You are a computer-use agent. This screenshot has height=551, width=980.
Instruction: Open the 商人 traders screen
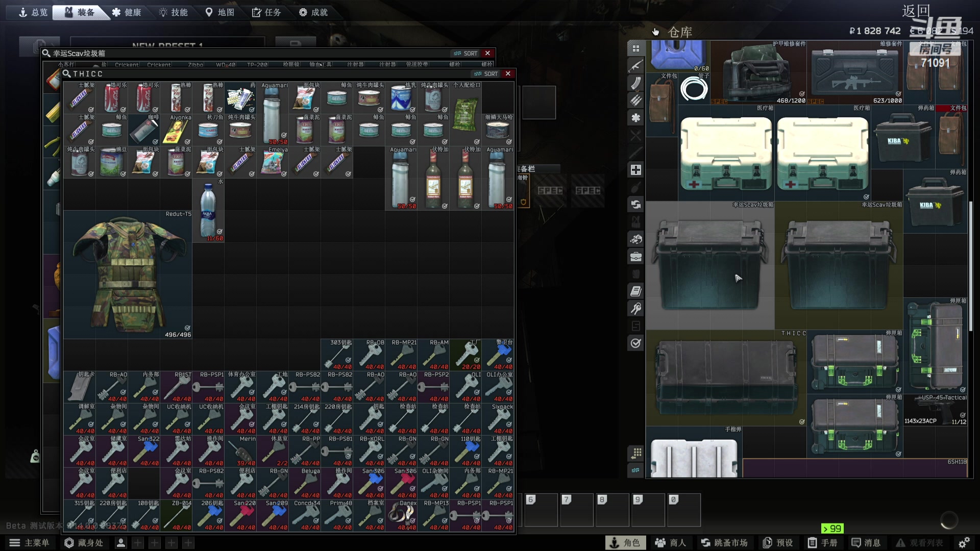671,543
